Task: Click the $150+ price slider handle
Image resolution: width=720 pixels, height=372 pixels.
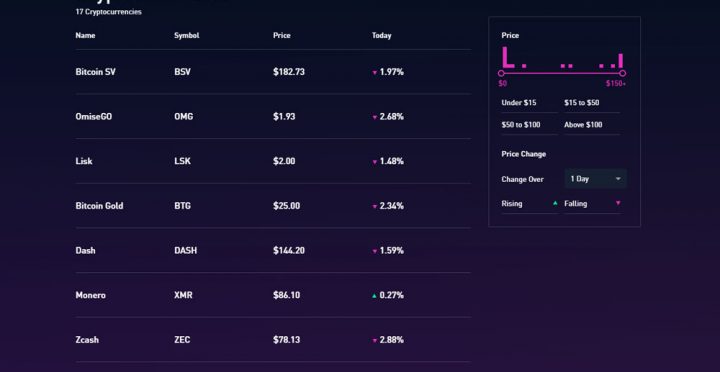Action: pos(622,73)
